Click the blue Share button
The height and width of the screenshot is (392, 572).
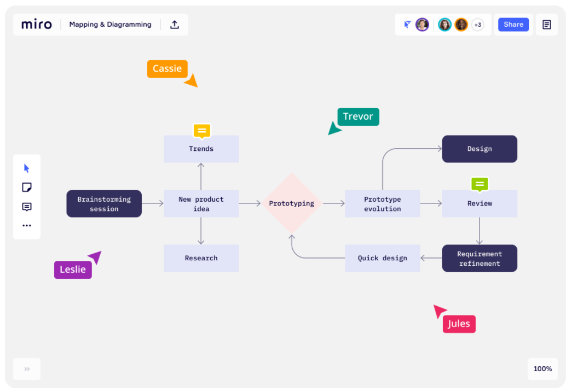513,25
